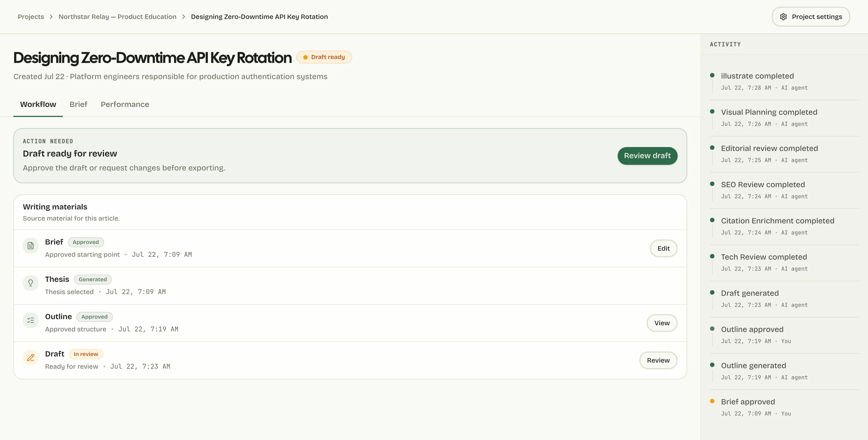Open Northstar Relay — Product Education breadcrumb

point(118,17)
